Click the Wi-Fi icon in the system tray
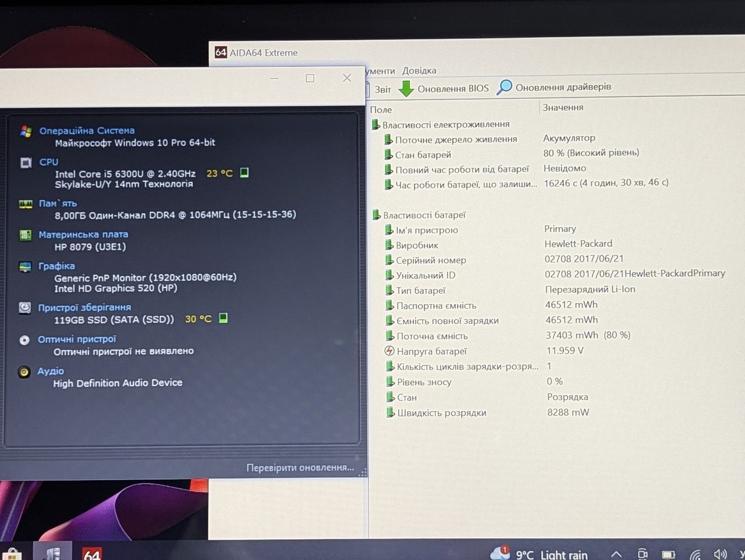 695,555
